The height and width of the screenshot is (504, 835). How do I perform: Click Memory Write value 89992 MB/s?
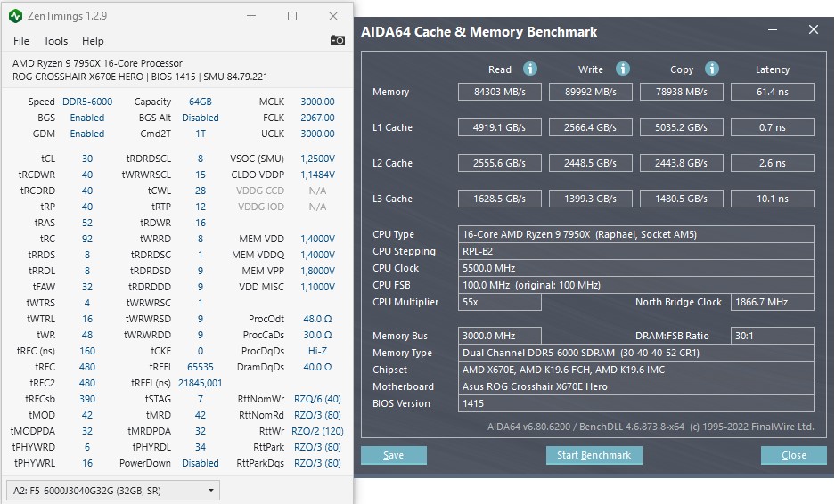click(x=591, y=92)
